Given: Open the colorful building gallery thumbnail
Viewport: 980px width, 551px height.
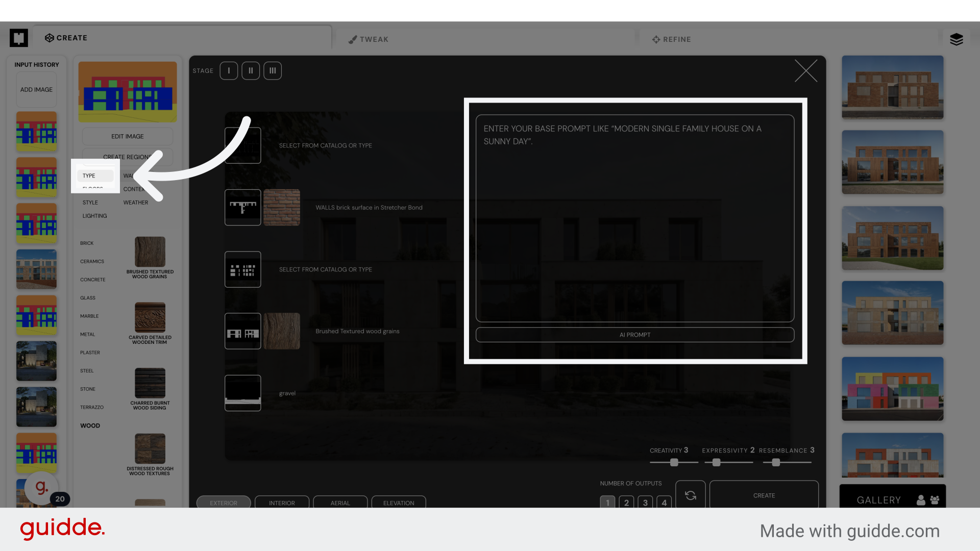Looking at the screenshot, I should (893, 389).
